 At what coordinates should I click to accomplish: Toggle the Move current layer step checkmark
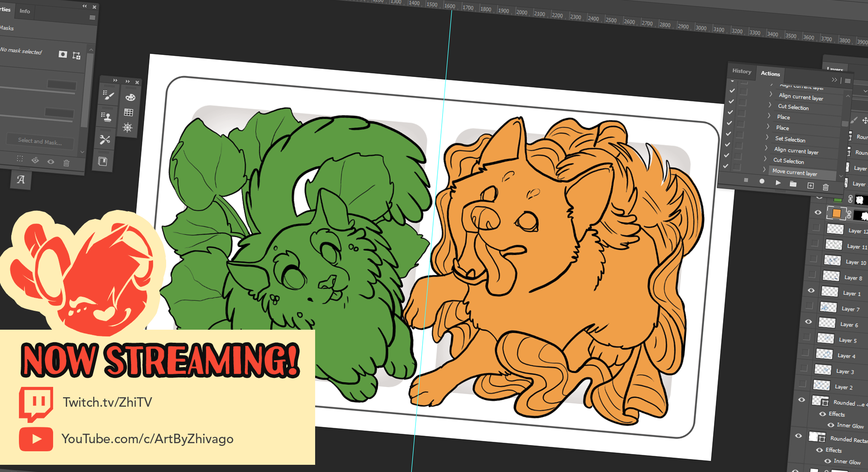pos(726,166)
